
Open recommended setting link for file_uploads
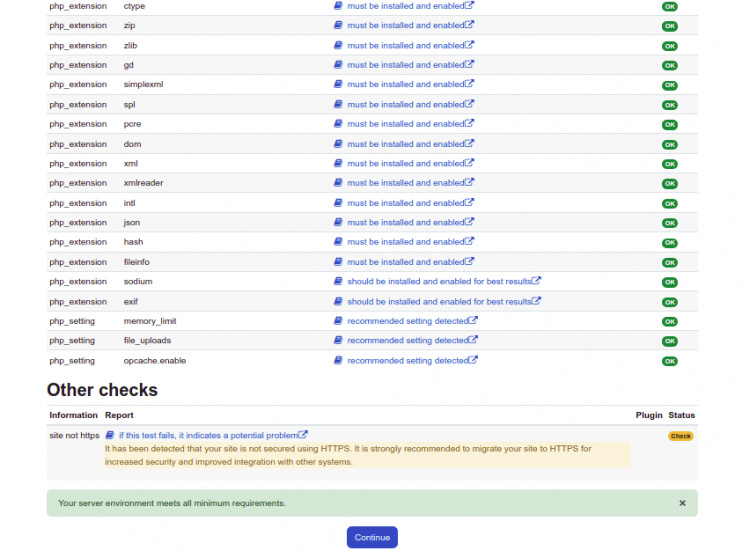[407, 341]
